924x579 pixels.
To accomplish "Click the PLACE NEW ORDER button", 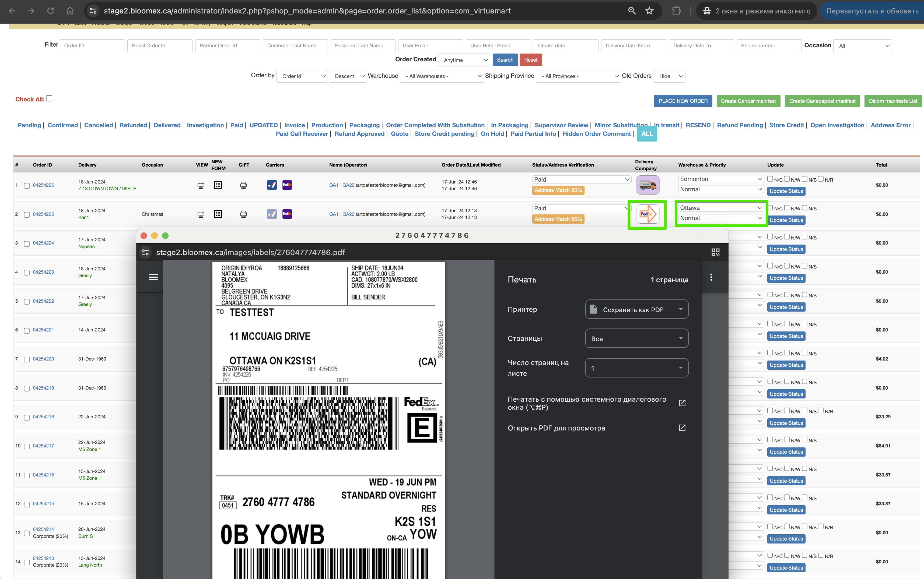I will coord(683,101).
